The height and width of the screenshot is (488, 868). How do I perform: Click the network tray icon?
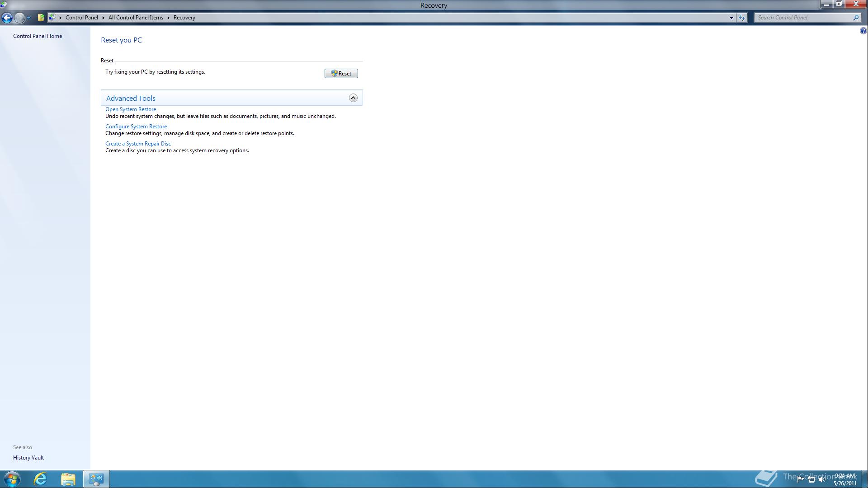[x=811, y=479]
